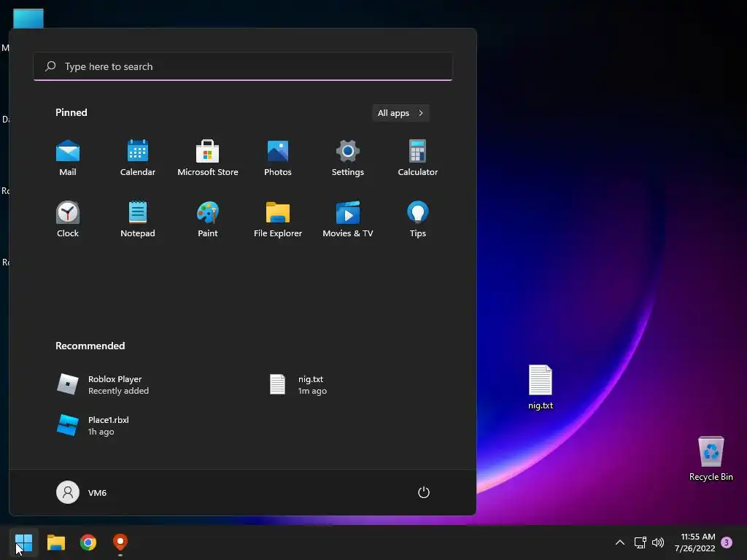
Task: Open the Photos app
Action: (278, 158)
